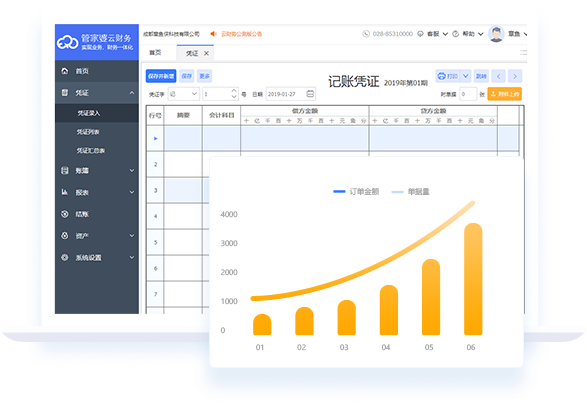Toggle the 单据量 legend series
Screen dimensions: 587x406
point(410,192)
